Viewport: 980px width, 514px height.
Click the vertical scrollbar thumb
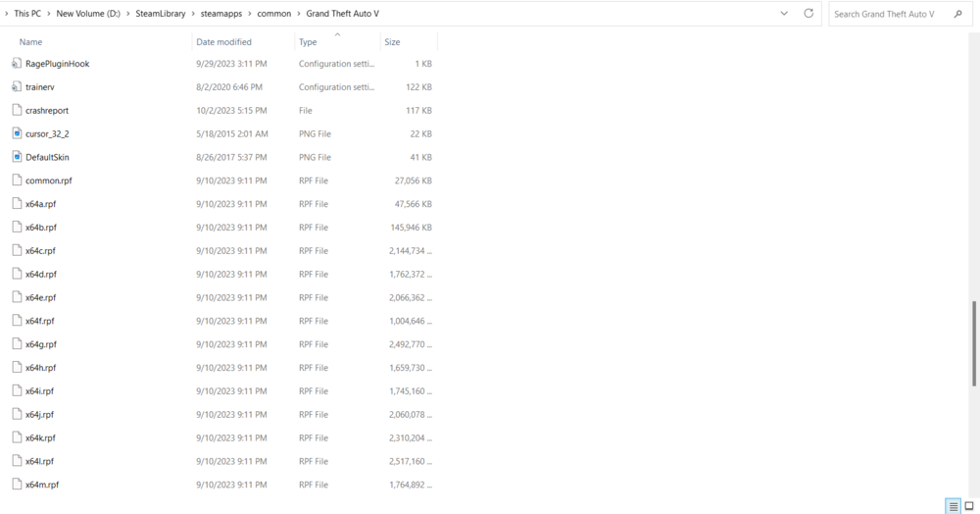tap(974, 342)
